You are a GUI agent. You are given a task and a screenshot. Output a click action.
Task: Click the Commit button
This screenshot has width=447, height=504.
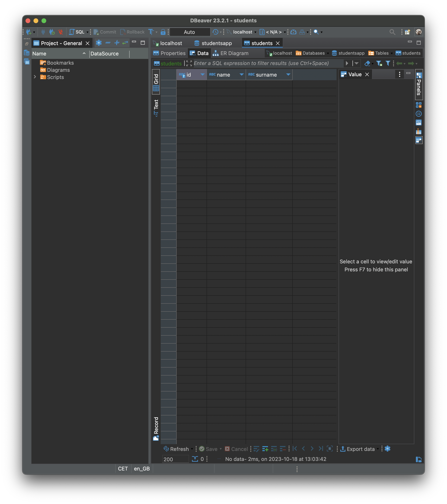105,32
